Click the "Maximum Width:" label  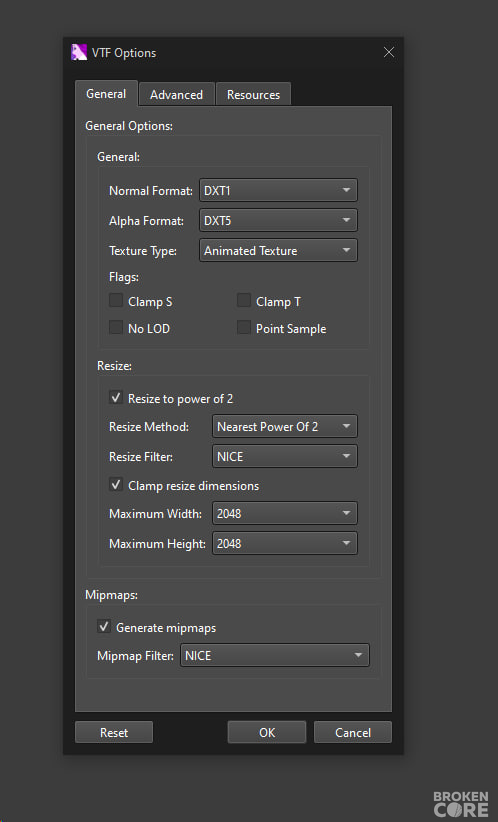coord(155,514)
